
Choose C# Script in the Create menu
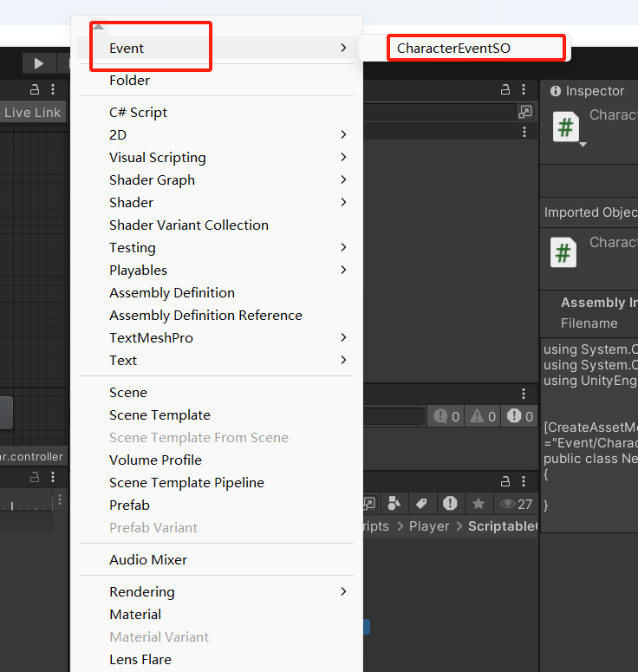216,112
